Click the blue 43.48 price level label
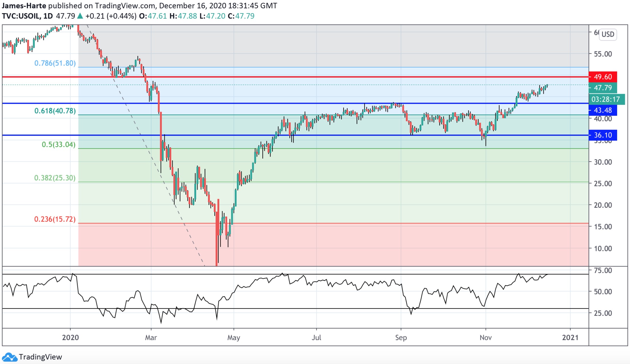 [603, 110]
